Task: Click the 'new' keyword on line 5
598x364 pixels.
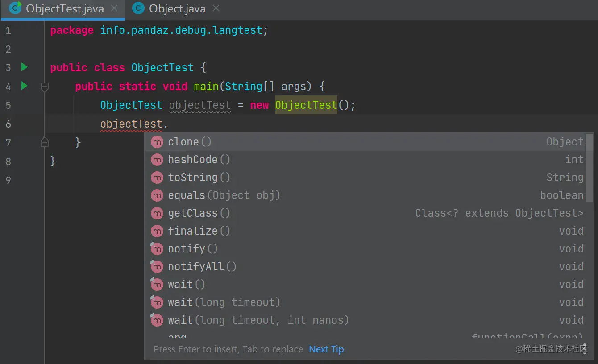Action: point(259,105)
